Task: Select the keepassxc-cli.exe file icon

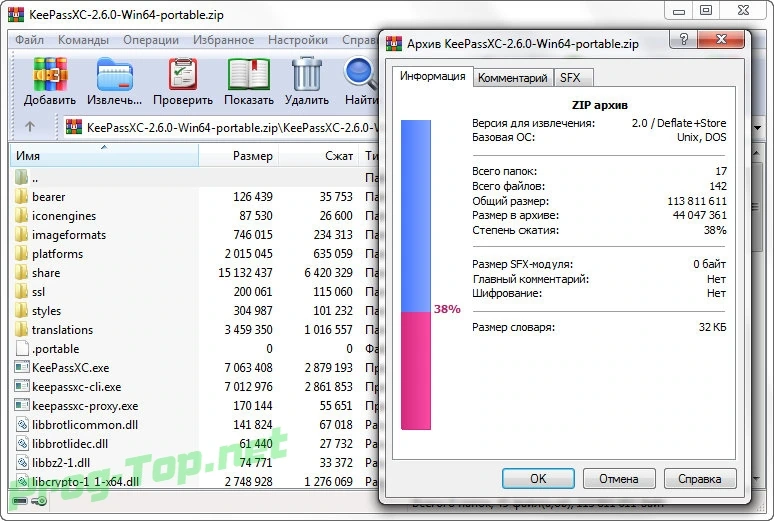Action: (x=22, y=387)
